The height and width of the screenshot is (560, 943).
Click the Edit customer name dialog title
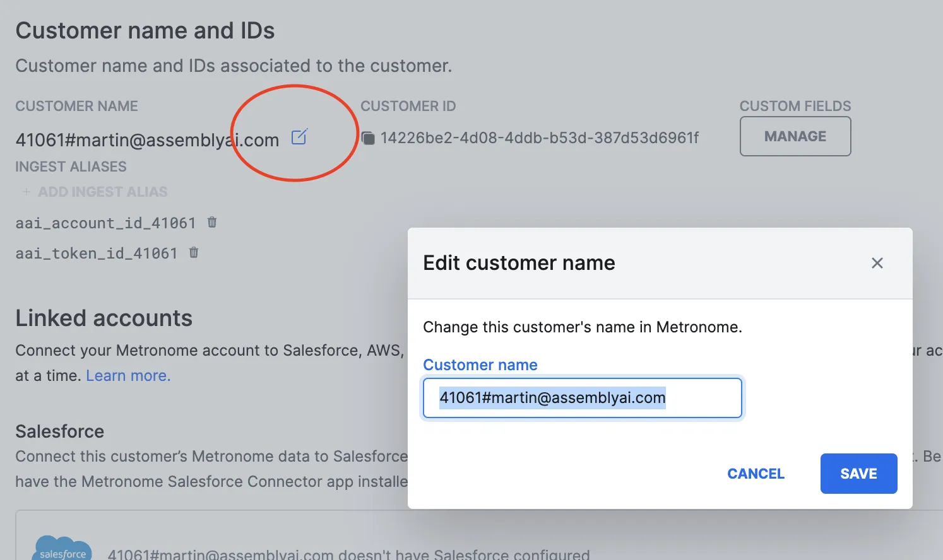(519, 263)
